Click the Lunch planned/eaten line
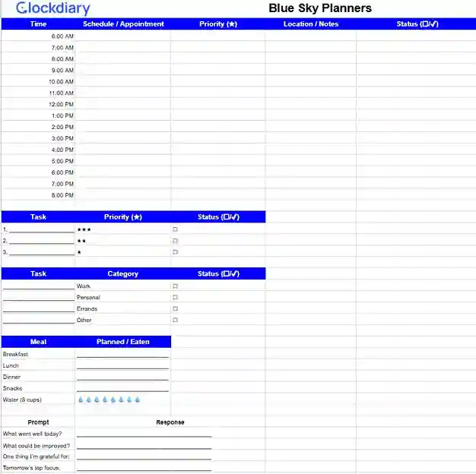The width and height of the screenshot is (476, 474). (x=122, y=368)
